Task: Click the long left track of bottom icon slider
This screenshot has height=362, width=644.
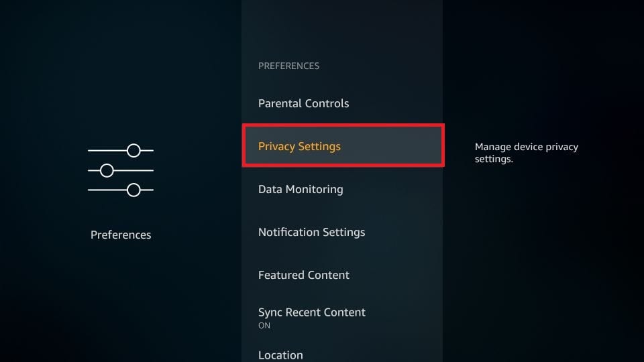Action: point(107,190)
